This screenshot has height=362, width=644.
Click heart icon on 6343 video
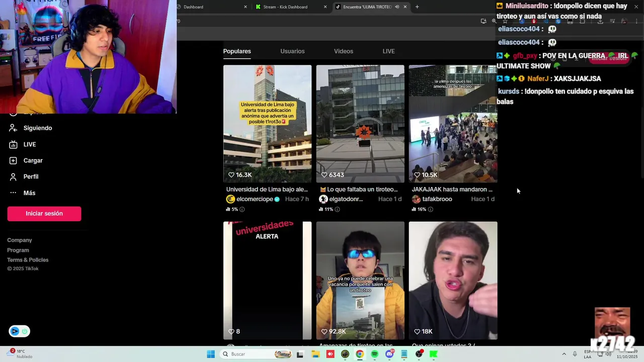point(324,175)
